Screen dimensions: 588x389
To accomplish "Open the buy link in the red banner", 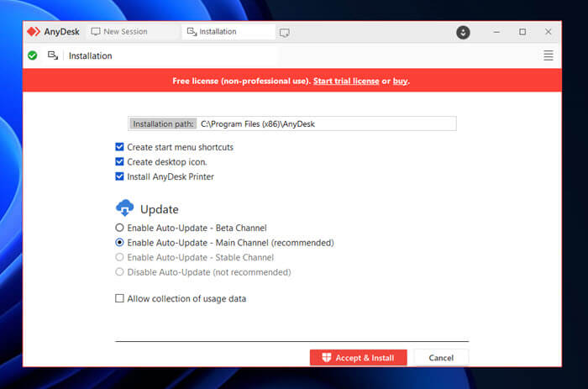I will (x=400, y=81).
